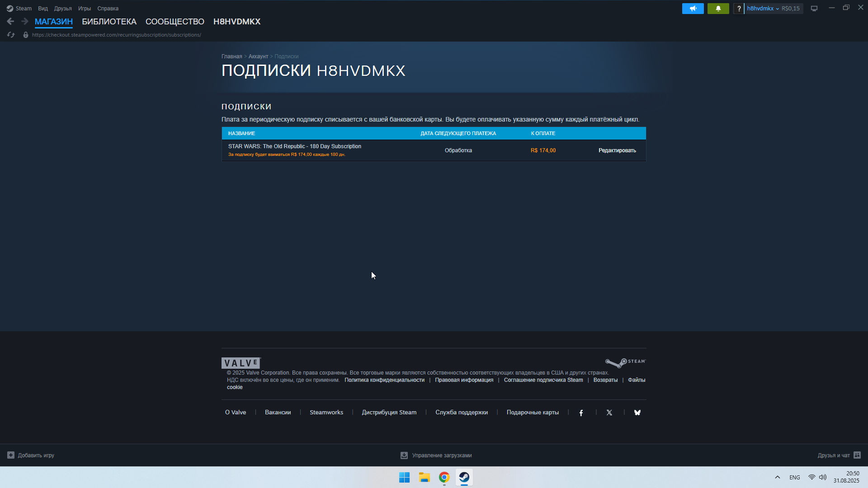Click the НАЗВАНИЕ column header

pos(242,133)
